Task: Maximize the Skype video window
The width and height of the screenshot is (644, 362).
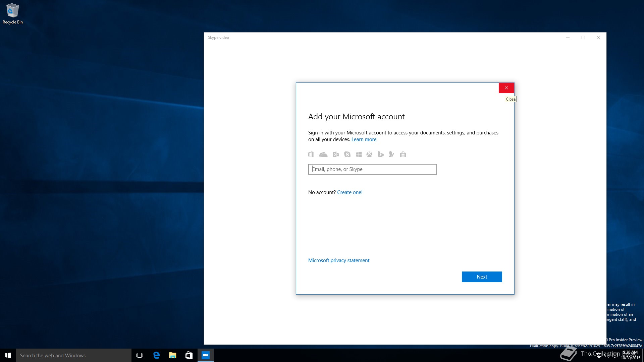Action: click(x=583, y=38)
